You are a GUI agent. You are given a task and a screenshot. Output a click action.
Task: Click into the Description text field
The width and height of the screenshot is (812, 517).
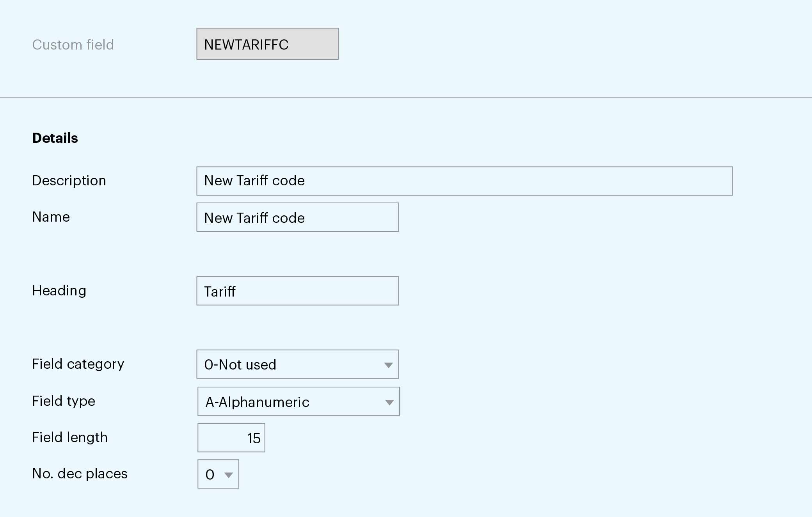coord(464,181)
